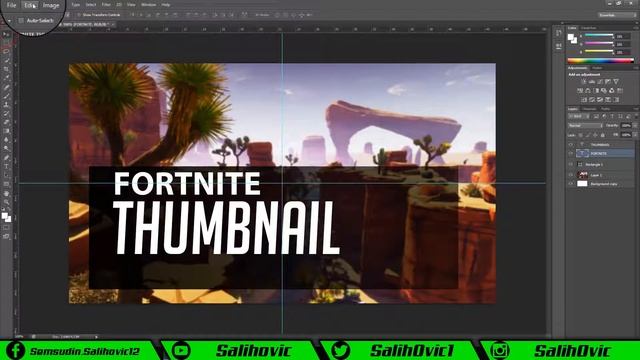
Task: Hide the Rectangle 1 layer
Action: 571,164
